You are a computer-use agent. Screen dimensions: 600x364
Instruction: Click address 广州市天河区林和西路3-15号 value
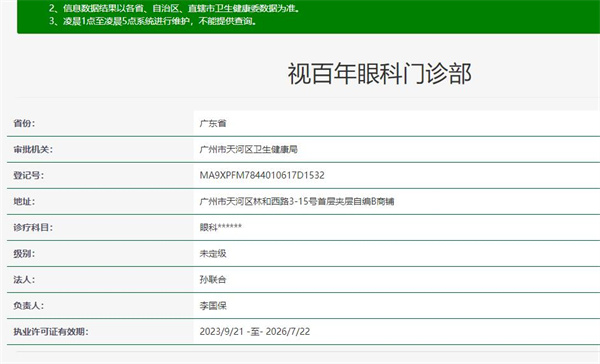297,201
